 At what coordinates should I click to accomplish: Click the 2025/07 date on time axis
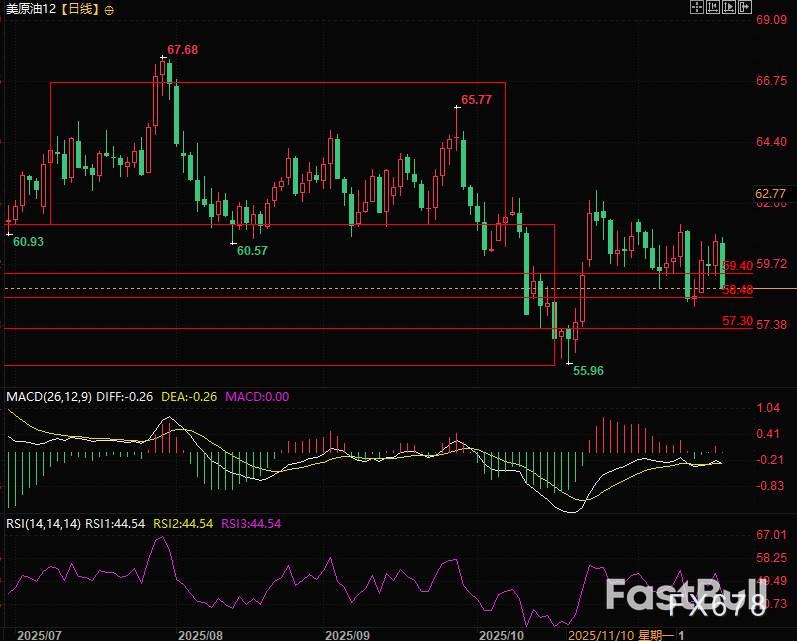pyautogui.click(x=39, y=634)
